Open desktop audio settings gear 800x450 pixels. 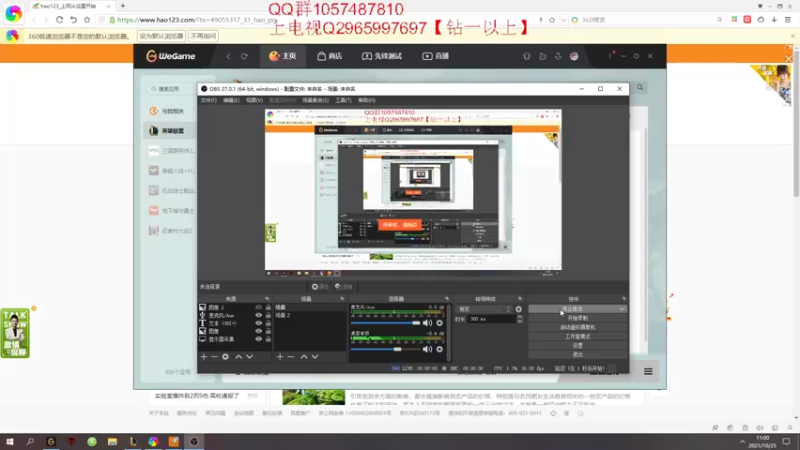[439, 349]
